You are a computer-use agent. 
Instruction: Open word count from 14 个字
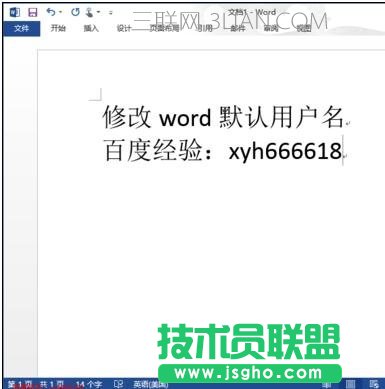(89, 385)
